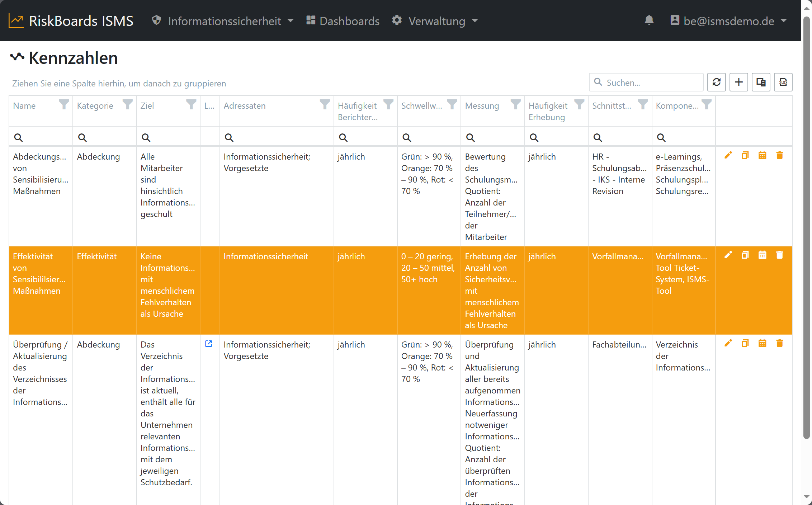Click the Adressaten column filter search box

click(x=277, y=137)
